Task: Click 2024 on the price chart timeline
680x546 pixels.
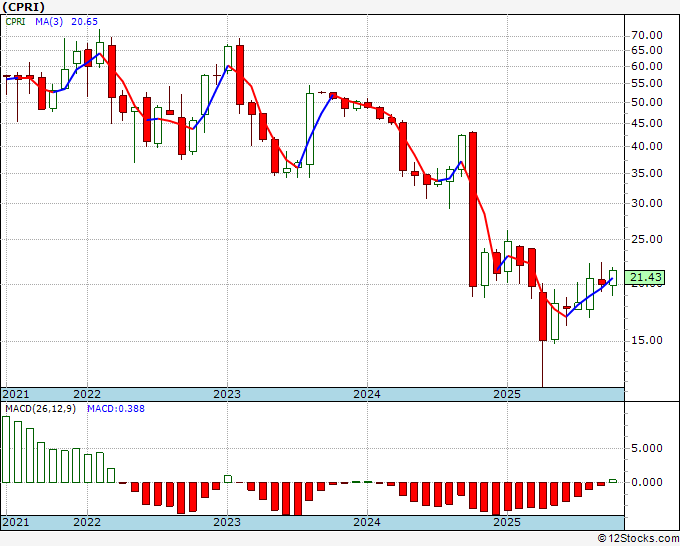Action: coord(367,394)
